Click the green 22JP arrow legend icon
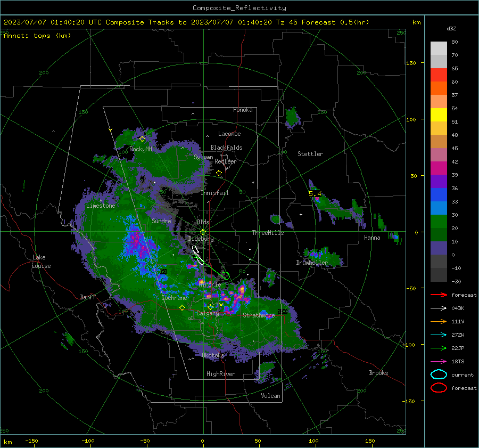Image resolution: width=479 pixels, height=448 pixels. pyautogui.click(x=439, y=348)
